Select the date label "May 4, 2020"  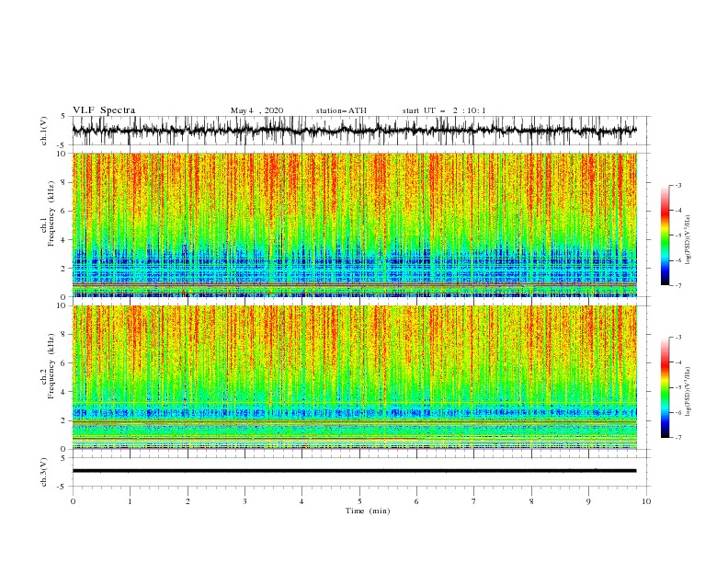click(x=256, y=110)
